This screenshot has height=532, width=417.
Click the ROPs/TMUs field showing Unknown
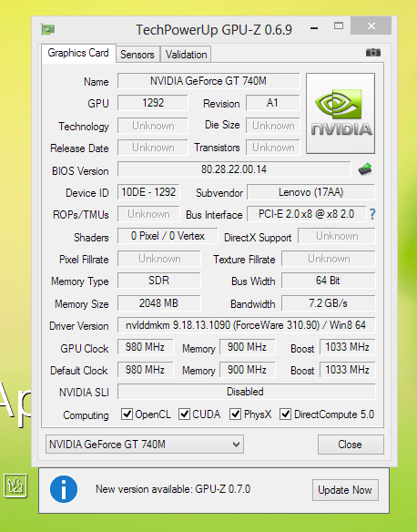point(148,214)
